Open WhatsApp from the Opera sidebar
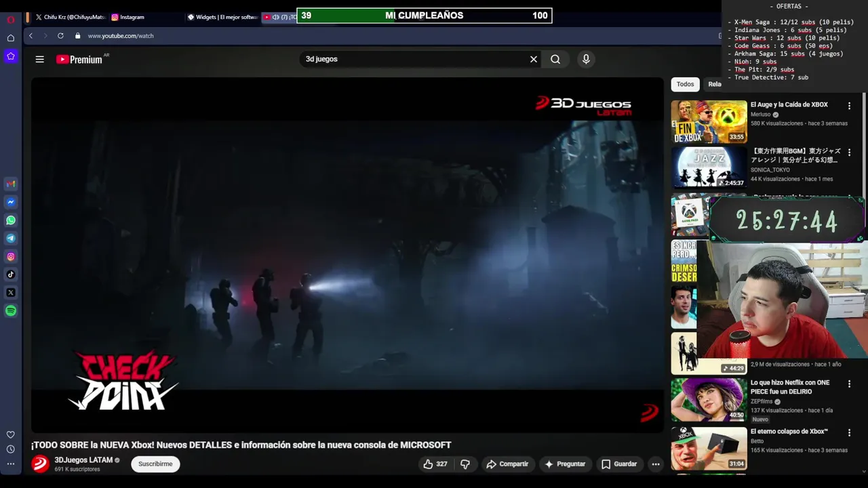868x488 pixels. point(11,220)
